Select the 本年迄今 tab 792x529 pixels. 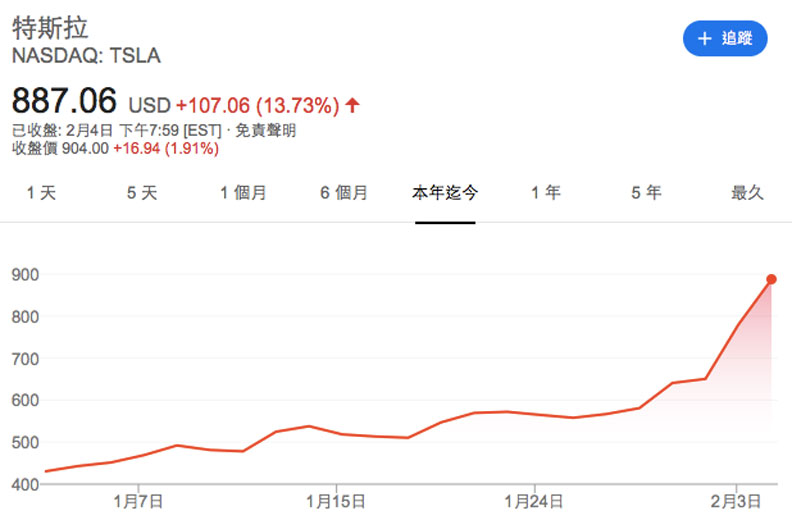tap(445, 193)
